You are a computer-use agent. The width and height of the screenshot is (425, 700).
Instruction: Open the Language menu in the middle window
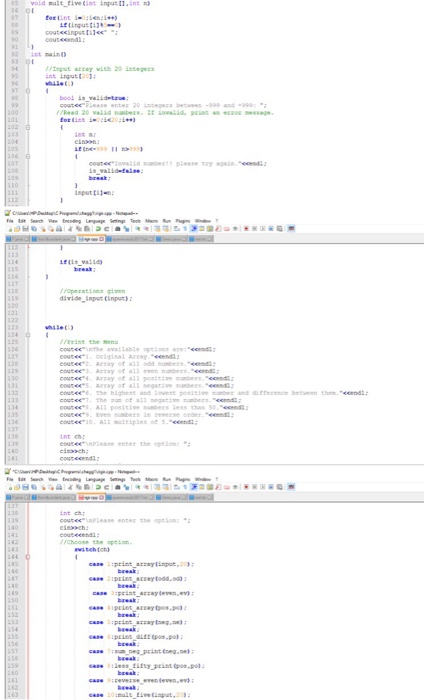pyautogui.click(x=95, y=221)
